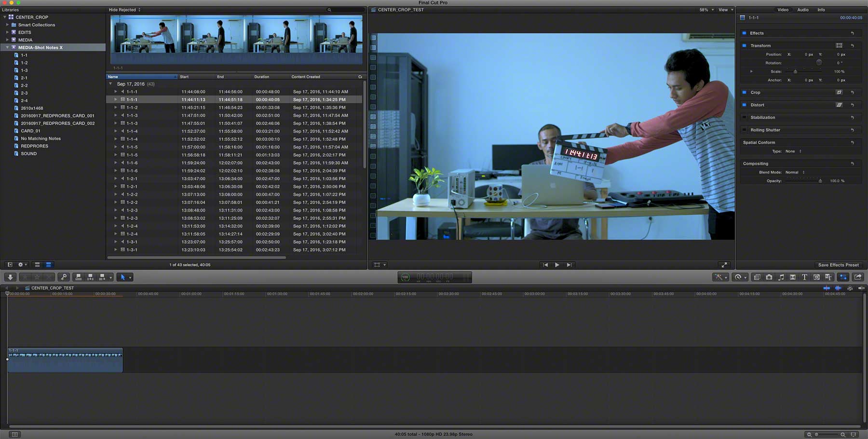The image size is (868, 439).
Task: Click the viewer full screen arrows icon
Action: (x=724, y=265)
